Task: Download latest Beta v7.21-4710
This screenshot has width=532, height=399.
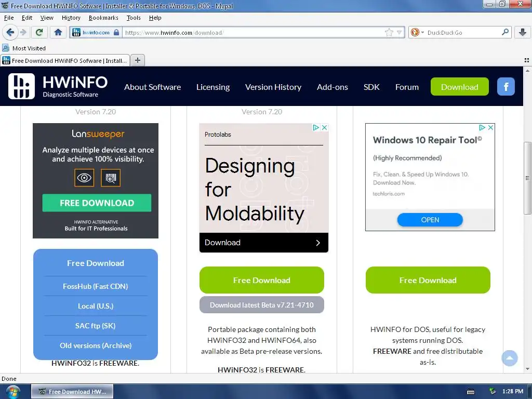Action: point(262,304)
